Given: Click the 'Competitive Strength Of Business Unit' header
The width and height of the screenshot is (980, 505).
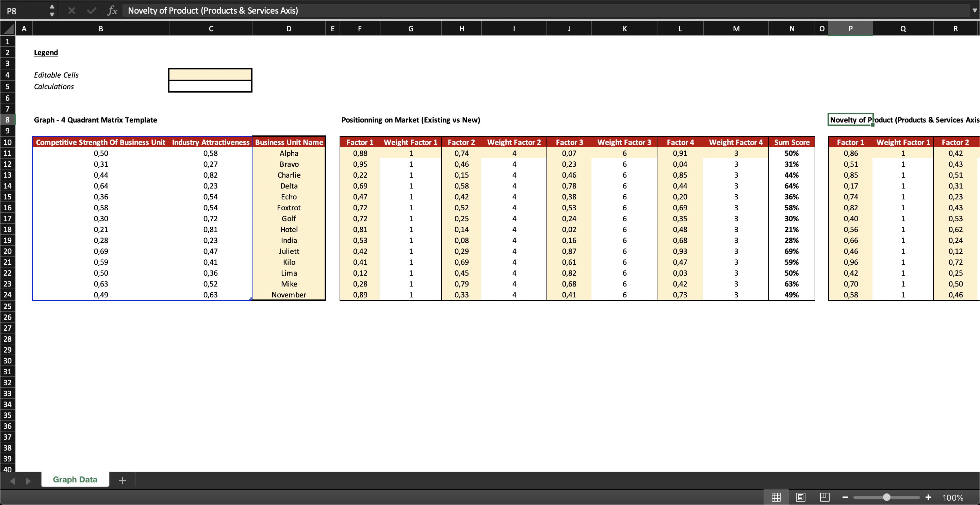Looking at the screenshot, I should click(101, 142).
